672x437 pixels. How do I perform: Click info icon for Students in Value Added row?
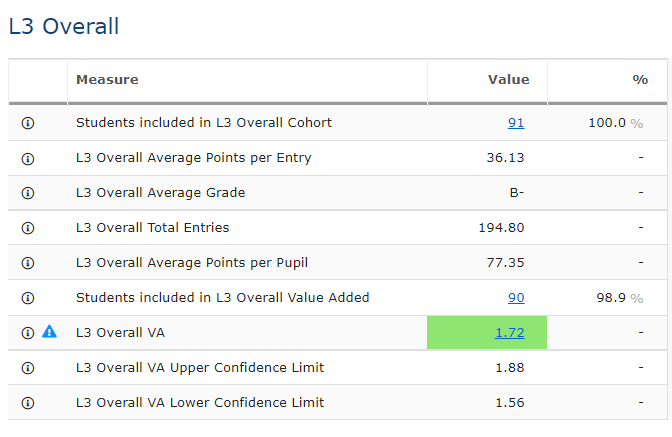(28, 298)
